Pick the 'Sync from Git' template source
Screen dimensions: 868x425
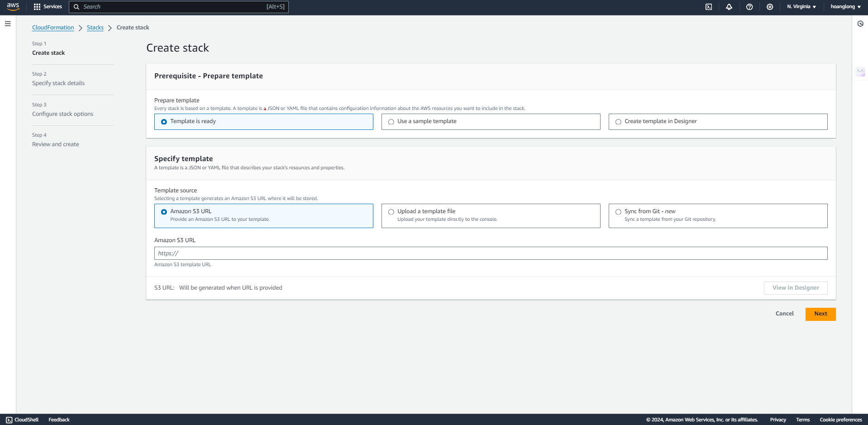pyautogui.click(x=619, y=212)
